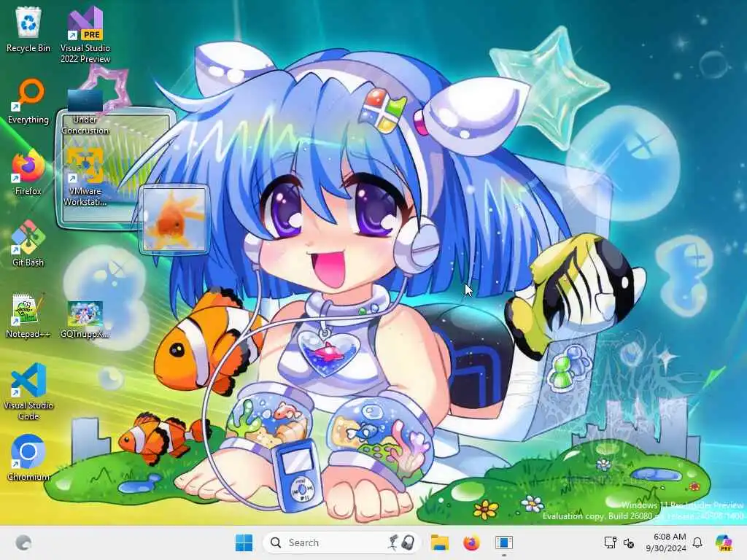Open File Explorer from the taskbar
The width and height of the screenshot is (747, 560).
point(440,542)
